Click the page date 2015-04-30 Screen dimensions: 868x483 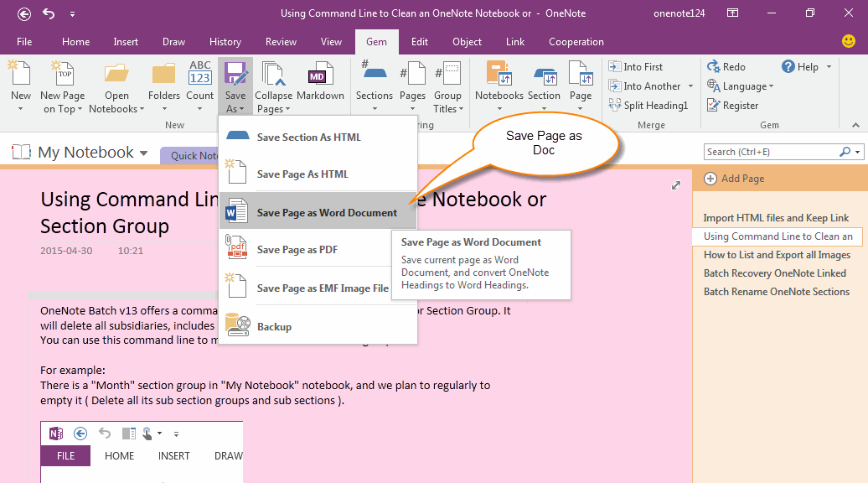(x=66, y=251)
